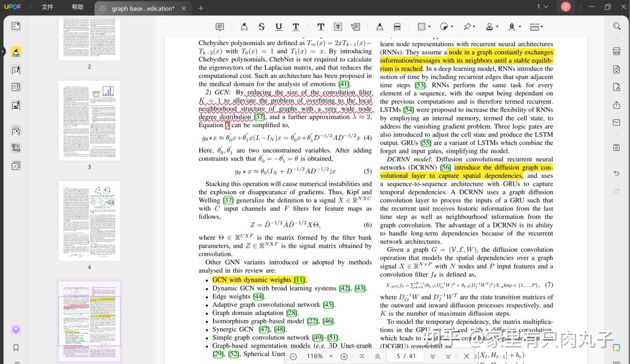The width and height of the screenshot is (630, 364).
Task: Send document by email icon
Action: pyautogui.click(x=617, y=123)
